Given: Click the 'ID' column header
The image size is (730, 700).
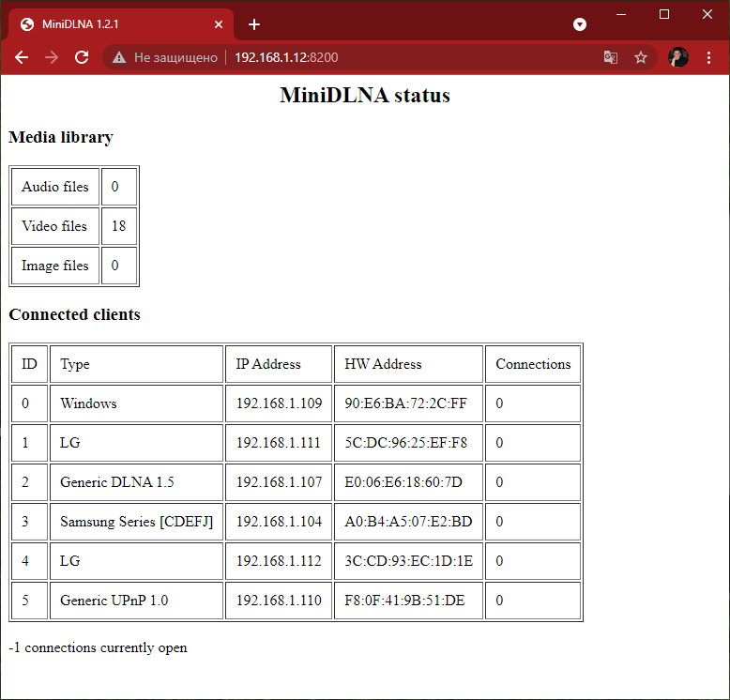Looking at the screenshot, I should click(x=29, y=364).
